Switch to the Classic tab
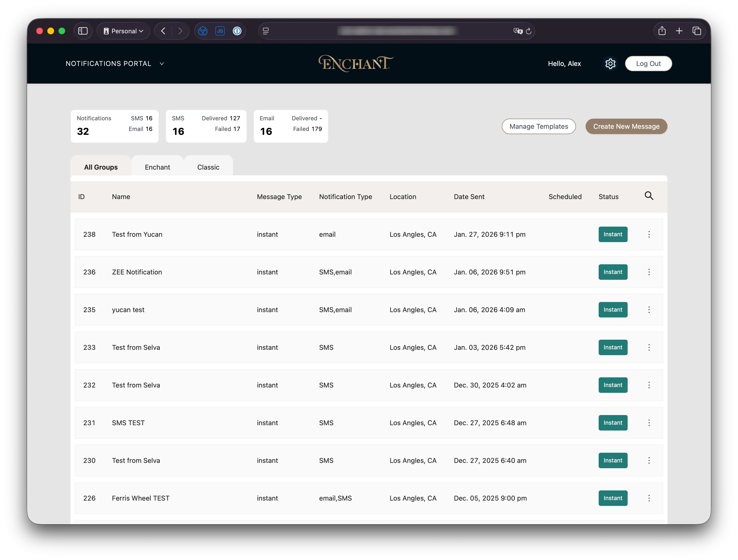Viewport: 738px width, 560px height. click(208, 167)
